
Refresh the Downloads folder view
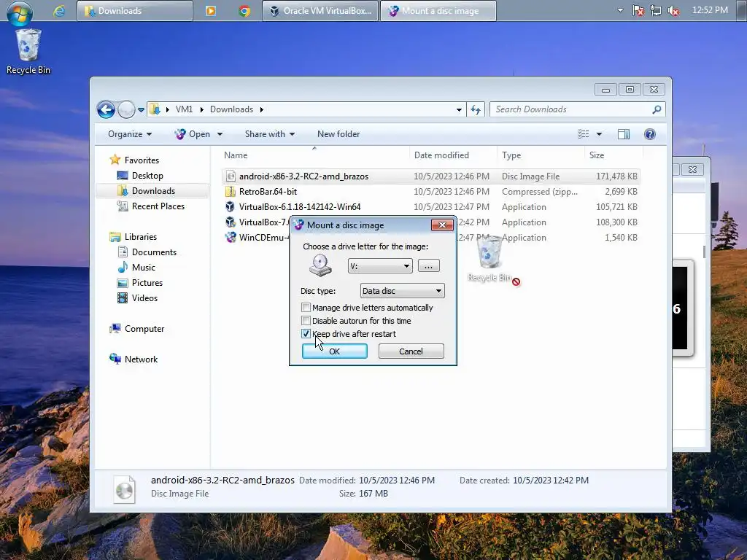pos(476,109)
